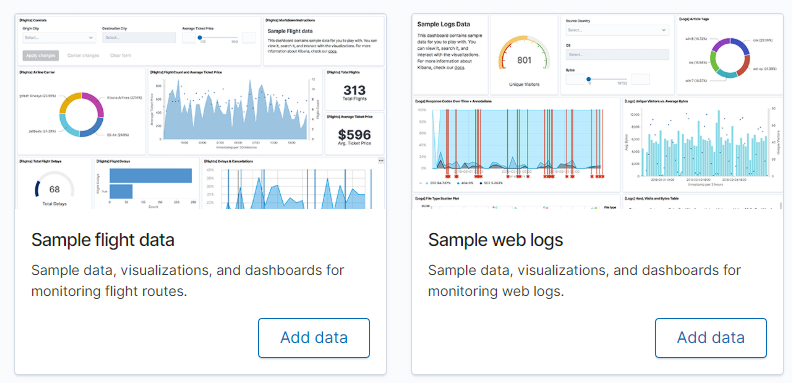
Task: Click the 801 Unique Visitors gauge
Action: pos(524,60)
